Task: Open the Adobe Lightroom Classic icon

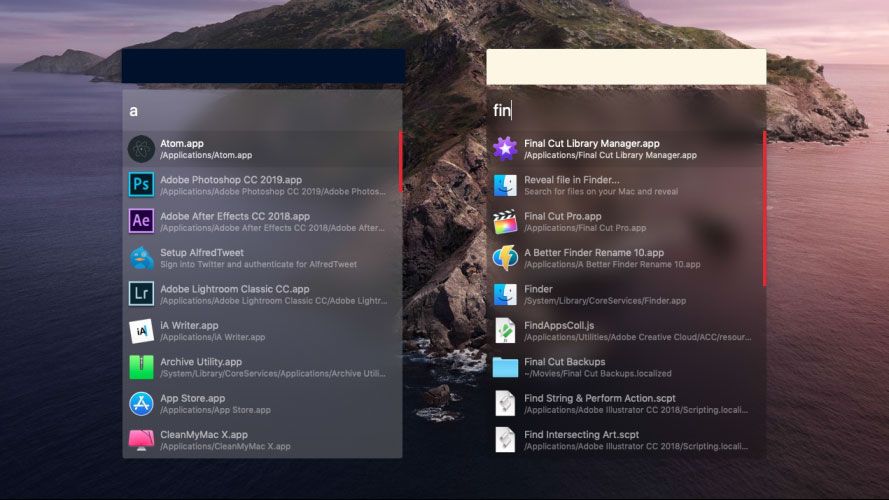Action: pos(141,294)
